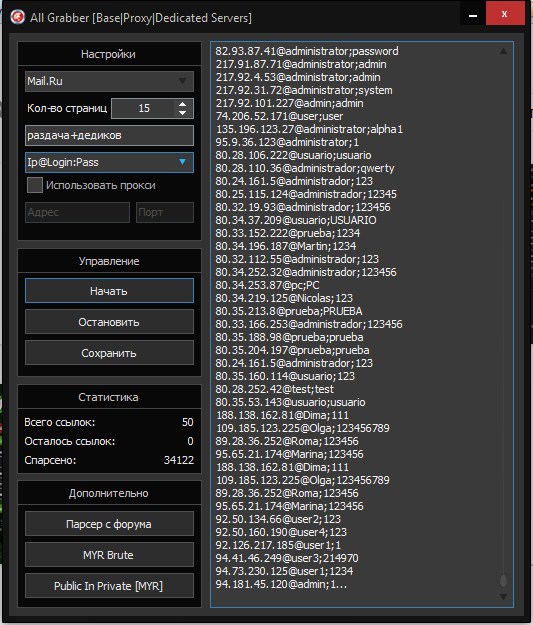533x625 pixels.
Task: Click the All Grabber app icon in title bar
Action: [17, 17]
